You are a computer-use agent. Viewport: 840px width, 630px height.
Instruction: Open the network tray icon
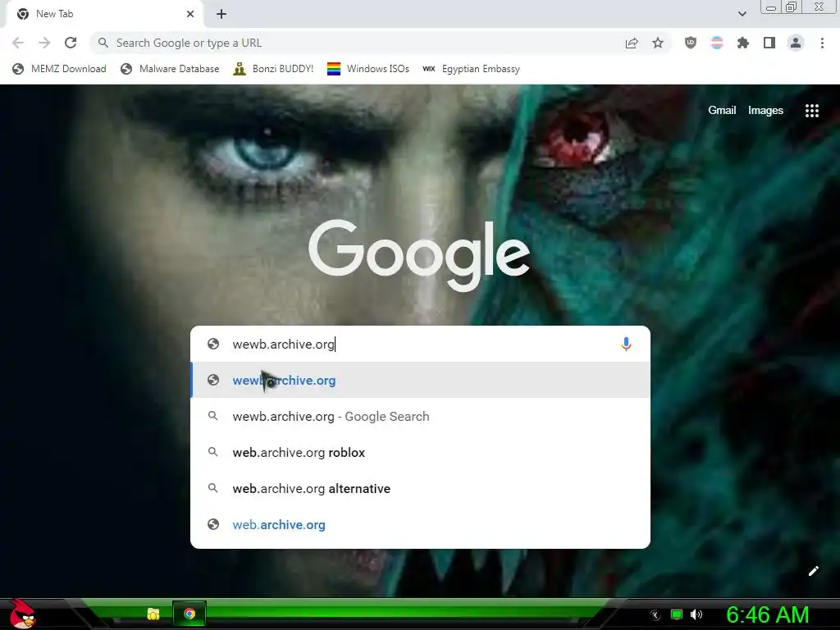point(677,614)
